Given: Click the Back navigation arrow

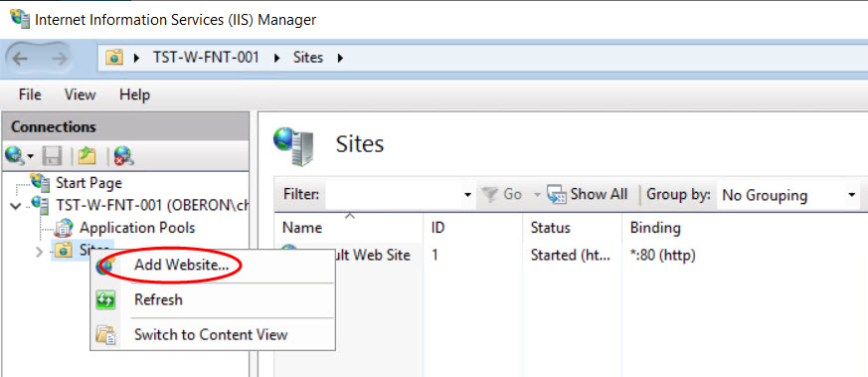Looking at the screenshot, I should click(x=20, y=58).
